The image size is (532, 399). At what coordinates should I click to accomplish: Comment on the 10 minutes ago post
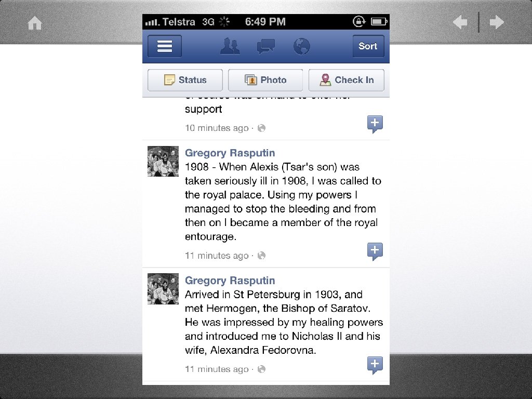point(375,124)
